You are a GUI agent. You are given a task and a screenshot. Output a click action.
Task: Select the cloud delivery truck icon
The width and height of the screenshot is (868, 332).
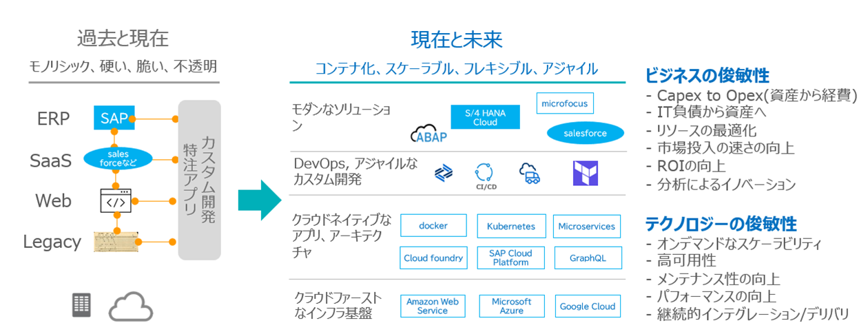pyautogui.click(x=531, y=173)
